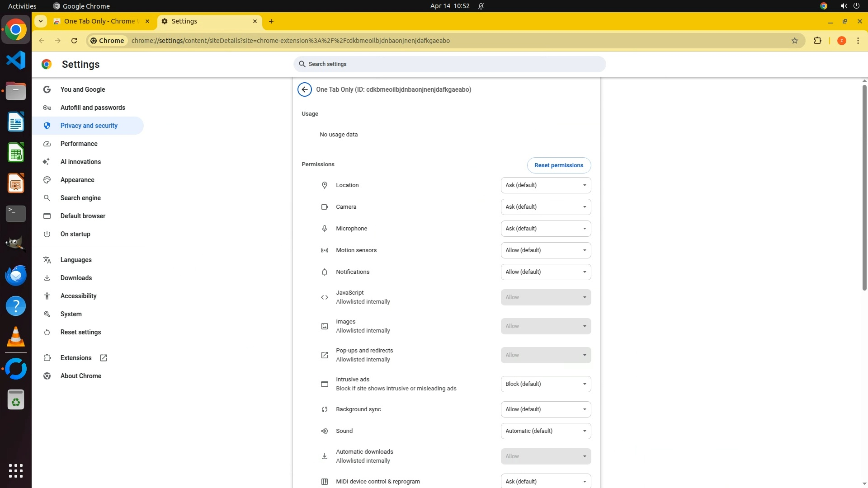Open Extensions link in sidebar
Image resolution: width=868 pixels, height=488 pixels.
(x=76, y=358)
